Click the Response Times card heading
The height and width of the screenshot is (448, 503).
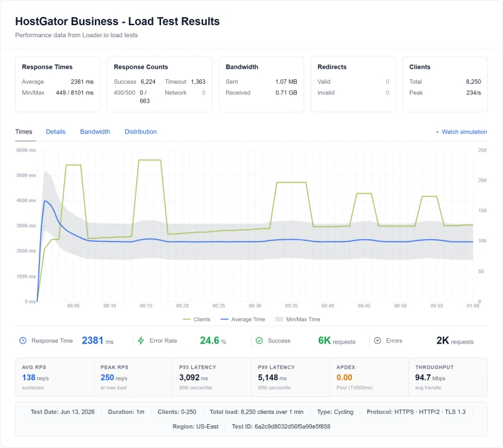[x=47, y=67]
